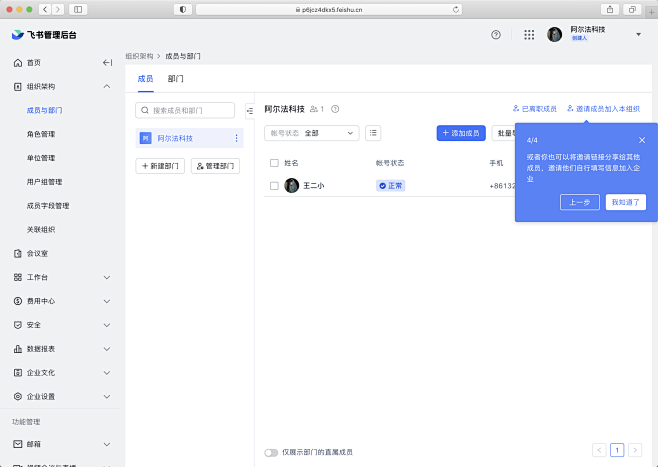Open 关联组织 in the sidebar
This screenshot has height=467, width=658.
[x=41, y=230]
